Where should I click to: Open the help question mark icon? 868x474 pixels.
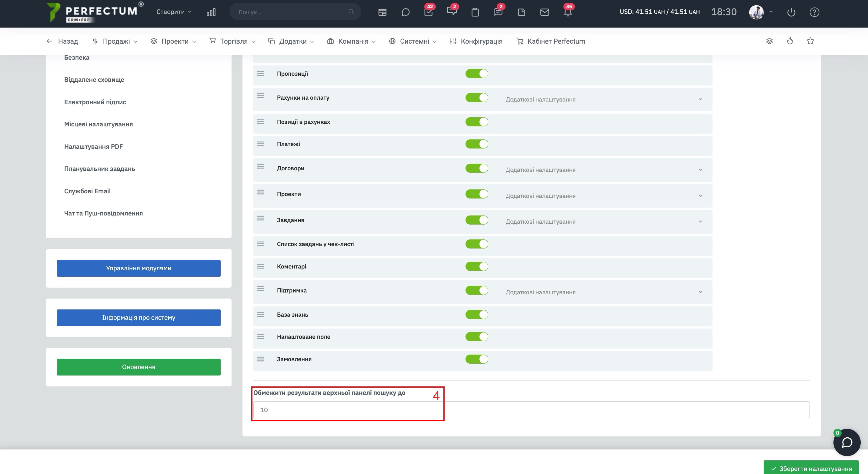pos(814,12)
